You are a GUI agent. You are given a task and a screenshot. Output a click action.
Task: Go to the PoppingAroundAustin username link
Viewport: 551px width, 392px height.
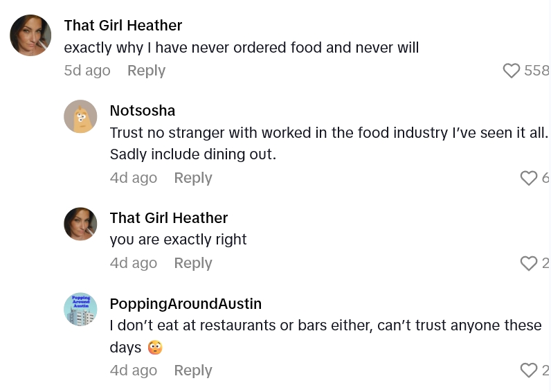(186, 303)
